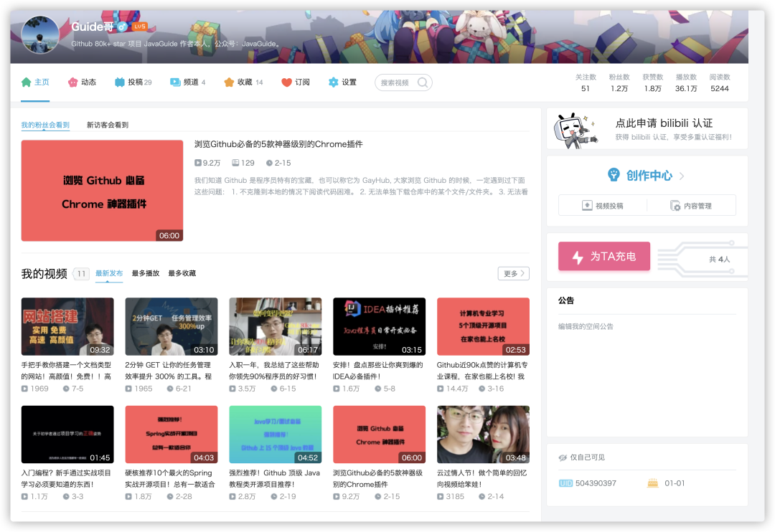
Task: Click the 视频投稿 upload icon
Action: click(587, 206)
